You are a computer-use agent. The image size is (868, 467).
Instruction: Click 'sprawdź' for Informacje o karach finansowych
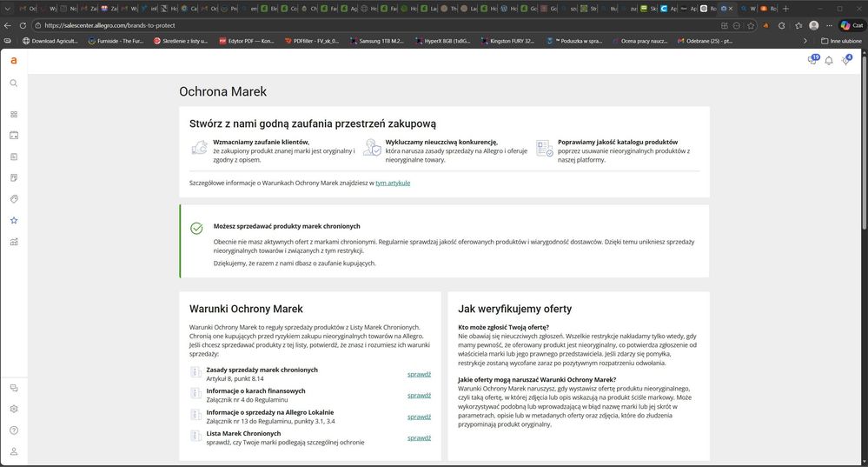(419, 395)
